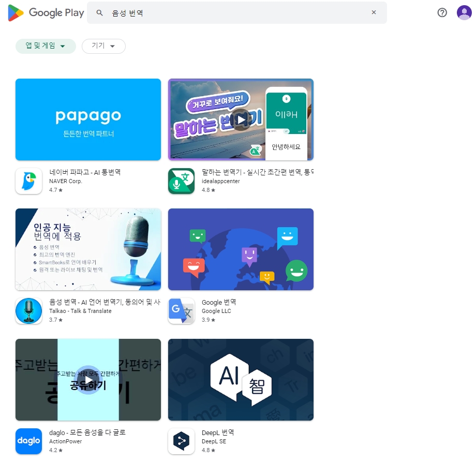Click the daglo blue app icon
This screenshot has width=476, height=463.
[28, 441]
